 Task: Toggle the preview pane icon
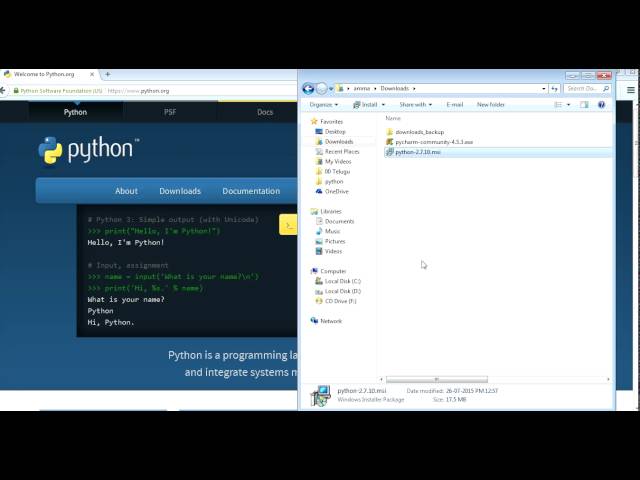pos(584,105)
